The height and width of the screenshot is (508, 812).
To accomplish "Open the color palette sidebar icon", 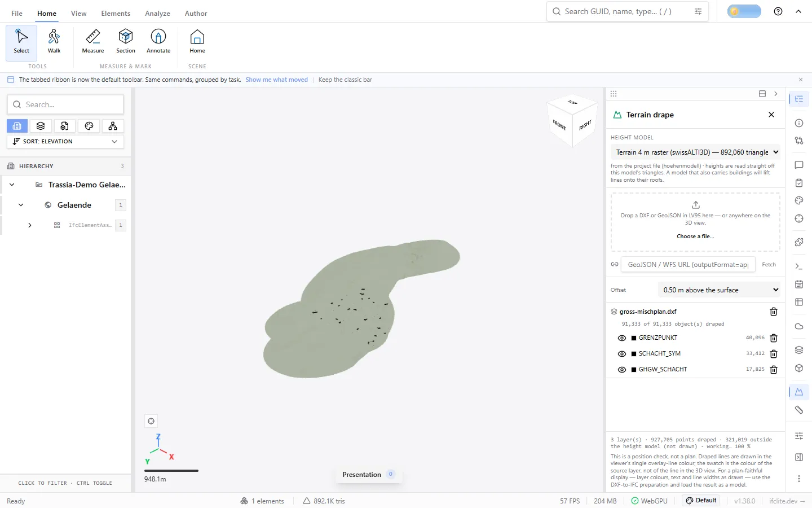I will 799,200.
